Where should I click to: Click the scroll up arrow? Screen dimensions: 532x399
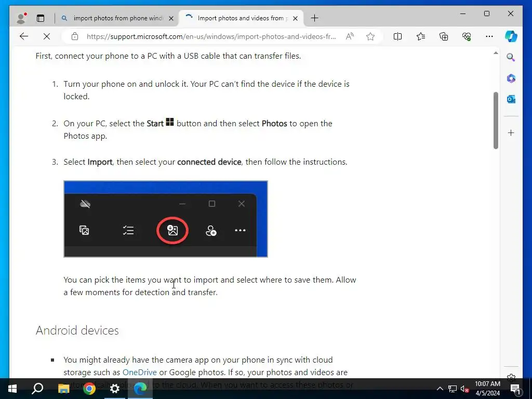[496, 53]
